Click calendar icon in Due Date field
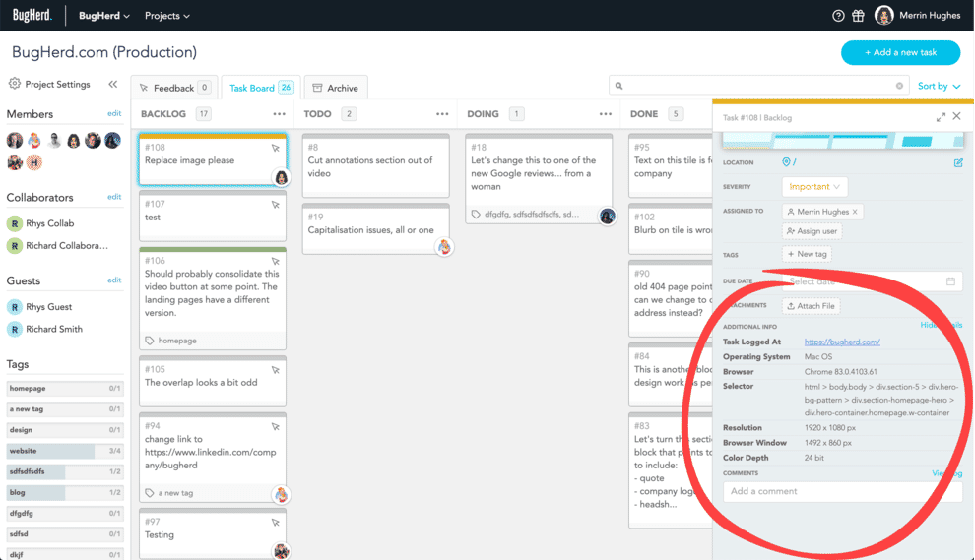The image size is (975, 560). click(x=950, y=281)
